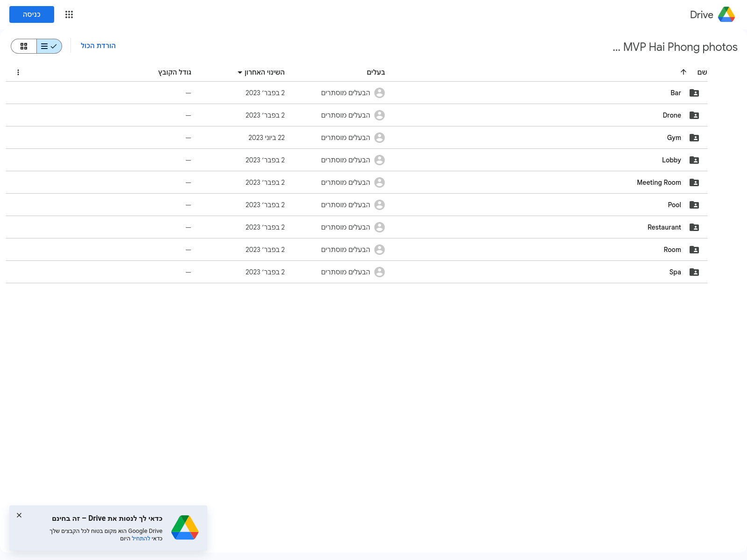Click the blue כניסה sign-in button
This screenshot has width=747, height=560.
32,14
